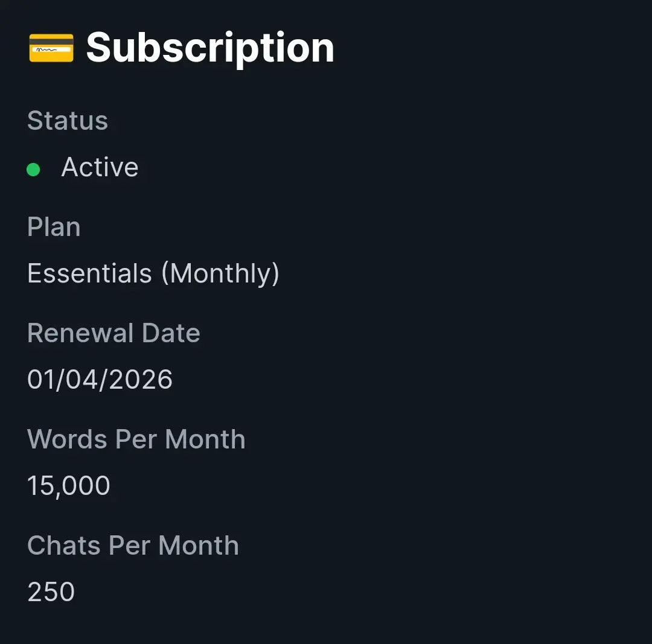Click the Words Per Month label
Viewport: 652px width, 644px height.
(136, 439)
